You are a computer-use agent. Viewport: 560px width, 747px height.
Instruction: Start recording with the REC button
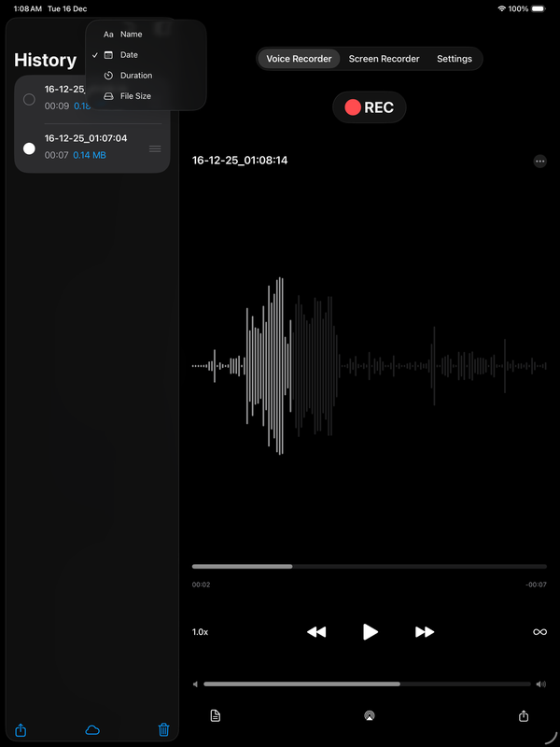click(x=370, y=107)
